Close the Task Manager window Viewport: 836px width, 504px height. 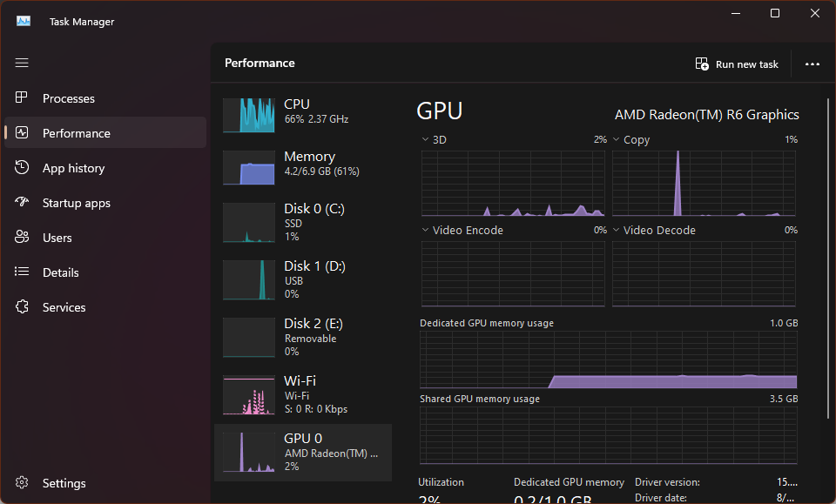(x=815, y=13)
